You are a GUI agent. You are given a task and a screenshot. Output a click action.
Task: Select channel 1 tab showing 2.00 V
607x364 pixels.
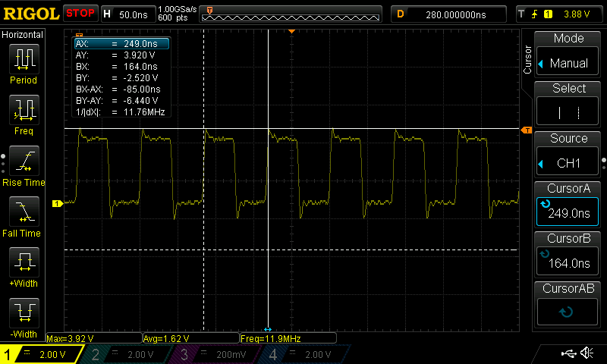(x=41, y=354)
